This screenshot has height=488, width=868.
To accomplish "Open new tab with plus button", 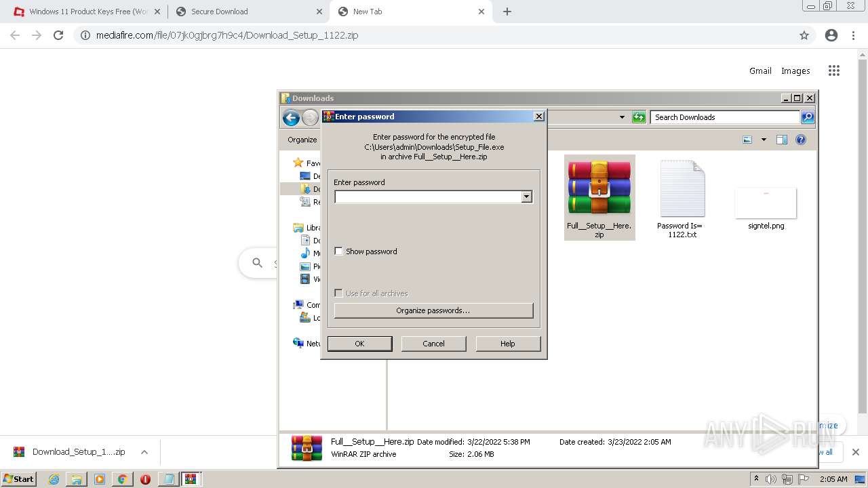I will point(507,12).
